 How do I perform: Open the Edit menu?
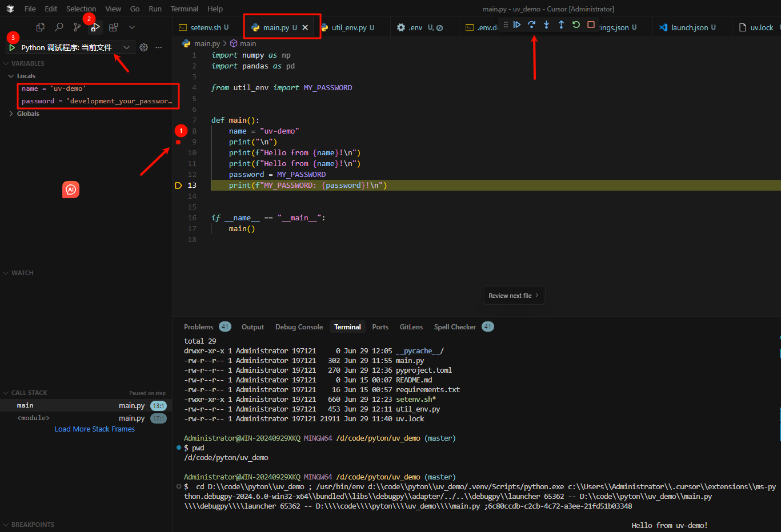click(x=51, y=9)
